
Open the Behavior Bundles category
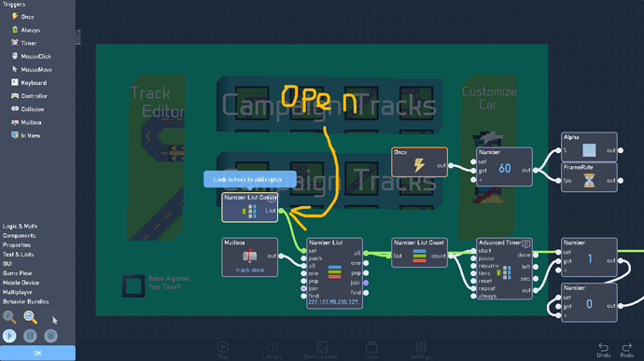[25, 301]
